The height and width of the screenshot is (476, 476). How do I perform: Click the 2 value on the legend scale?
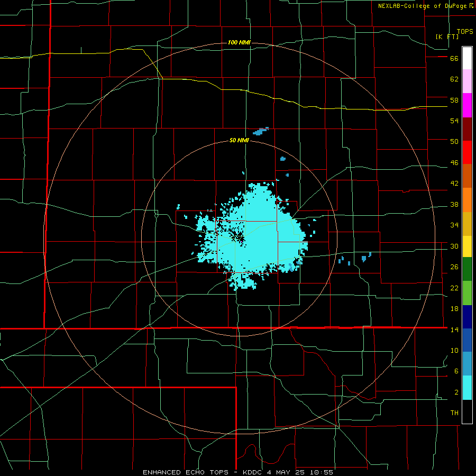(456, 392)
